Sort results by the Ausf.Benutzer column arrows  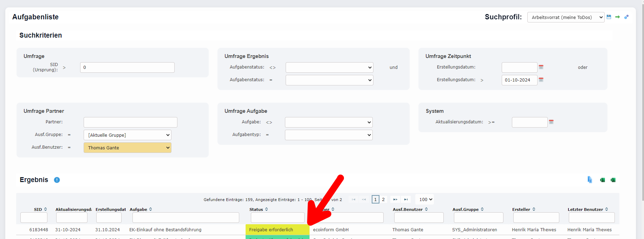pyautogui.click(x=426, y=209)
